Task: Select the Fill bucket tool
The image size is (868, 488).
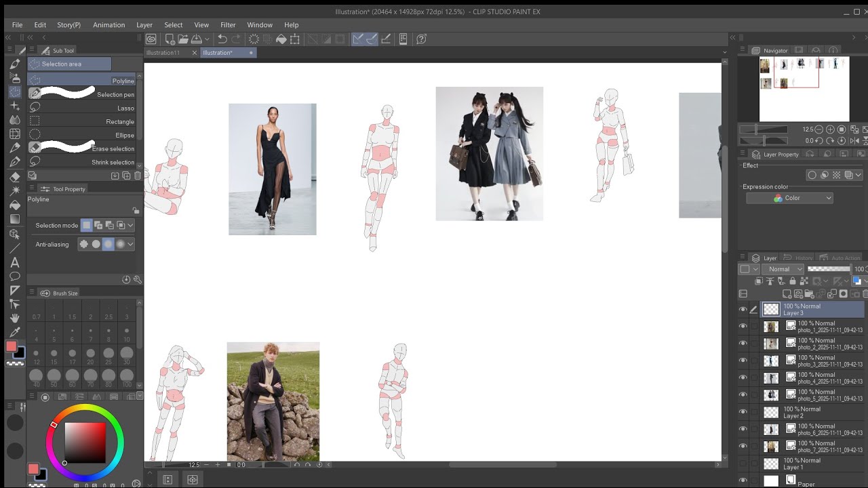Action: point(15,205)
